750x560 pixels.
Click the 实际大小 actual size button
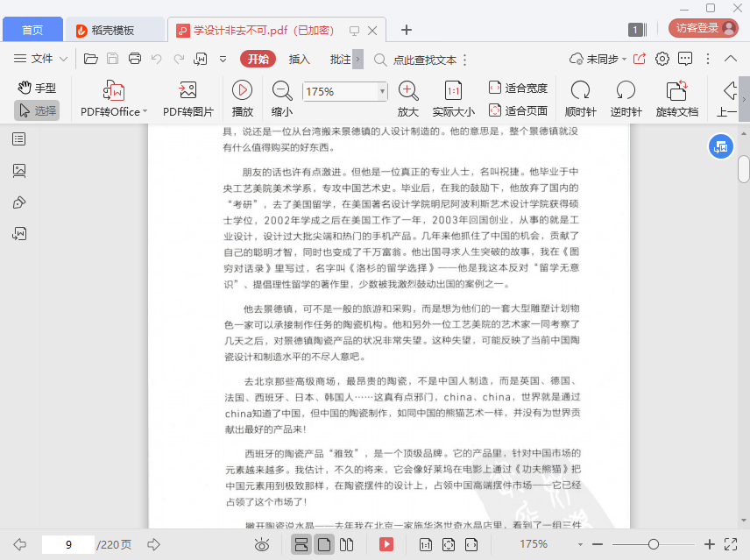pyautogui.click(x=454, y=99)
